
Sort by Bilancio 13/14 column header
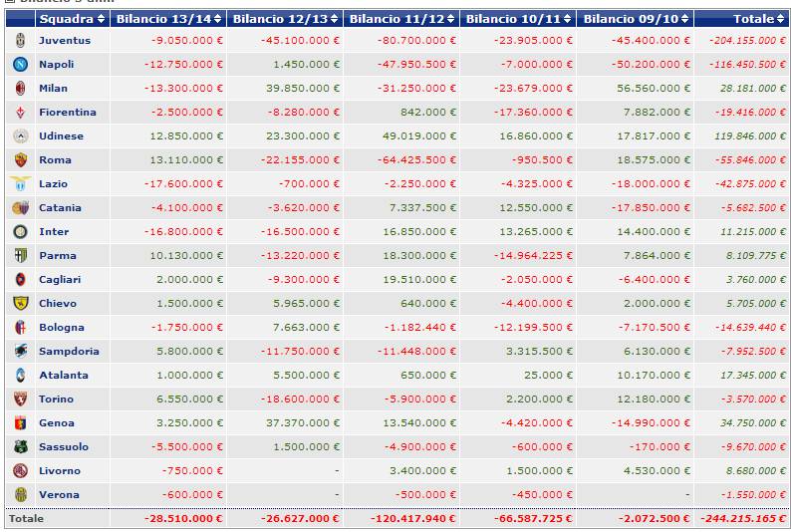[x=165, y=19]
